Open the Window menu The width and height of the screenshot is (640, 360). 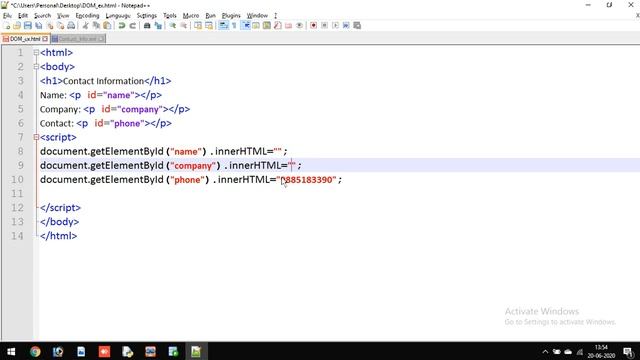[x=257, y=16]
